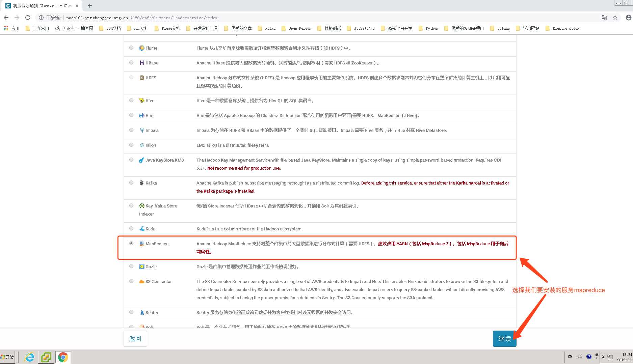
Task: Choose the Oozie radio button
Action: click(x=131, y=266)
